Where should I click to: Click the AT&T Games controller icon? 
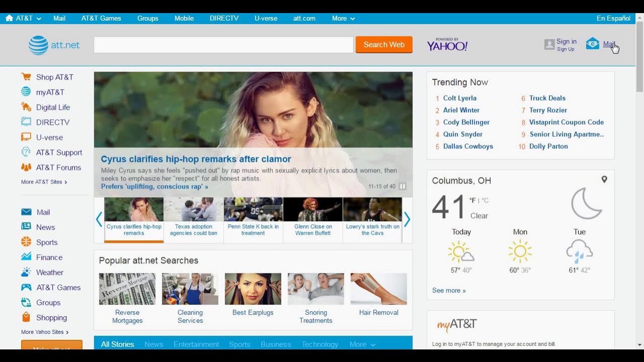26,288
